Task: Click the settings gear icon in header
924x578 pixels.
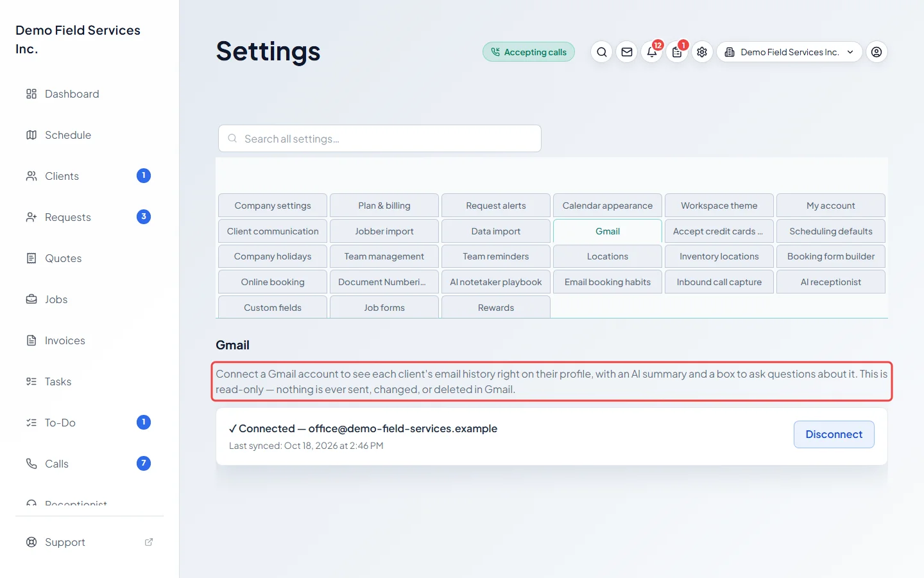Action: [x=702, y=52]
